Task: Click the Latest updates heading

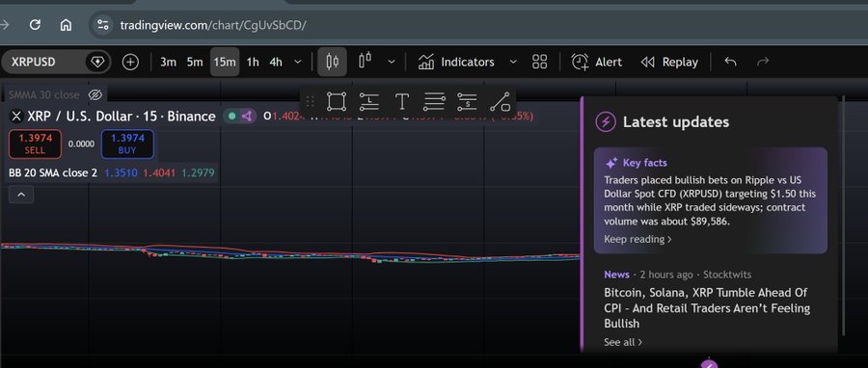Action: [676, 121]
